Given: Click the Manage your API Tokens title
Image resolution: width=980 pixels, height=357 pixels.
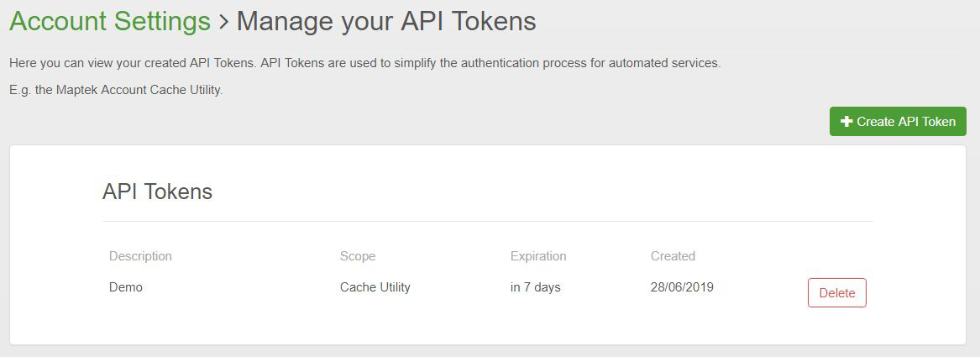Looking at the screenshot, I should click(x=386, y=21).
